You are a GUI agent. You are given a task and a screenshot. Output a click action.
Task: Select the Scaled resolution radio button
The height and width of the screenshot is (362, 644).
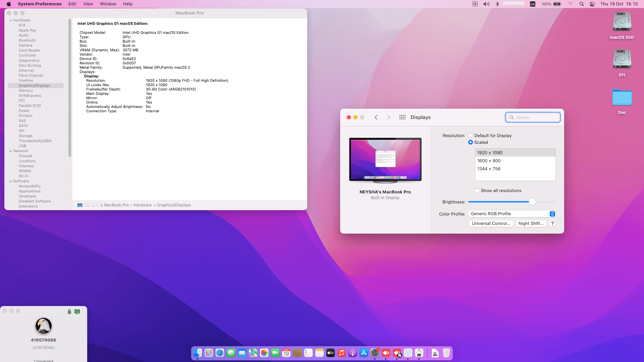click(471, 142)
